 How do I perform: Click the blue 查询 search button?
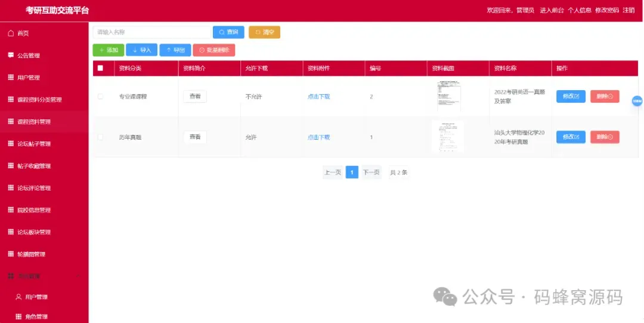[228, 32]
